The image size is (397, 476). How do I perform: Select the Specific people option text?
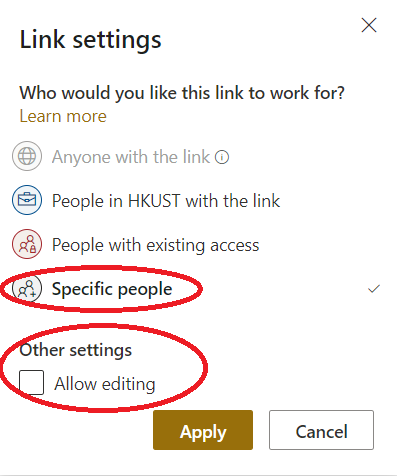click(x=112, y=289)
